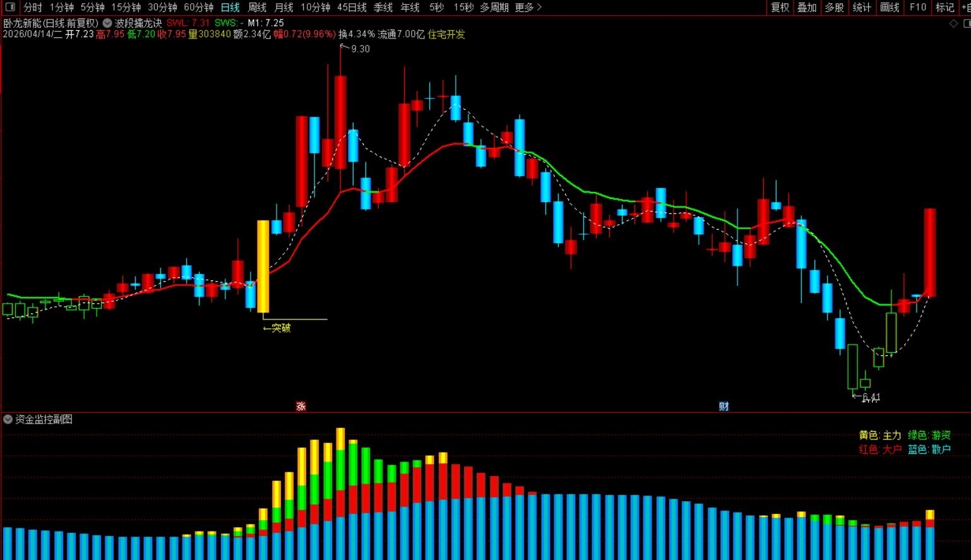Expand more periods with 更多 chevron
The width and height of the screenshot is (971, 560).
(528, 8)
